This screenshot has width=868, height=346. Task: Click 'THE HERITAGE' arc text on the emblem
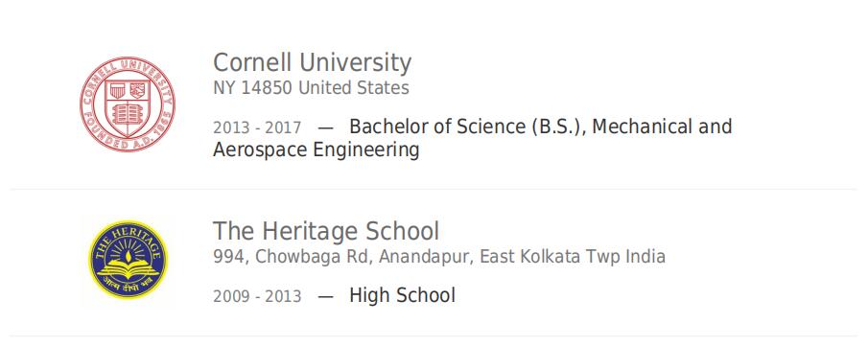point(128,240)
